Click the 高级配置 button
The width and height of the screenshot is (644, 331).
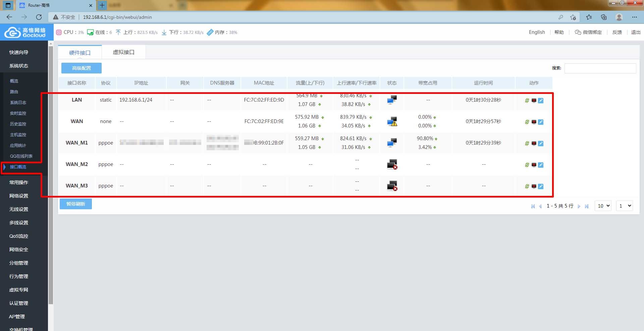[82, 68]
